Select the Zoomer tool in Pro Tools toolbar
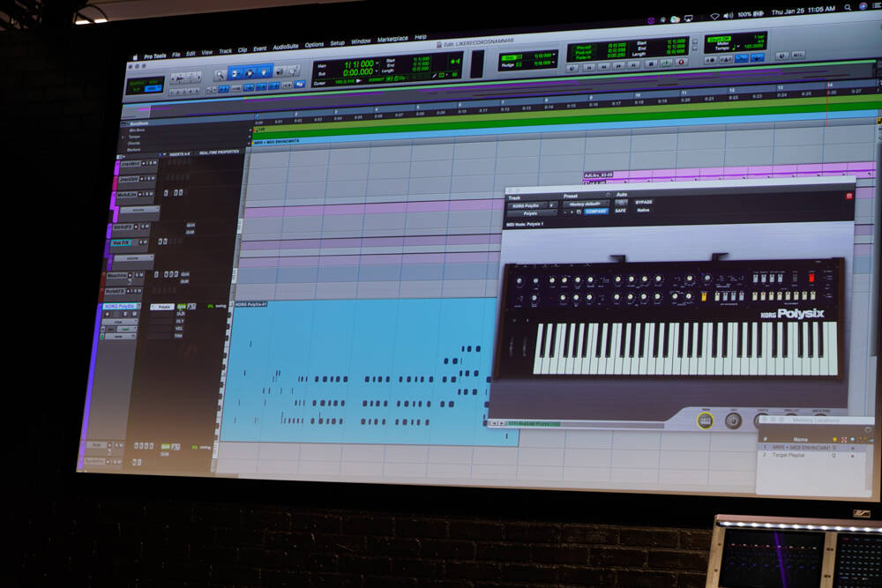 tap(220, 76)
